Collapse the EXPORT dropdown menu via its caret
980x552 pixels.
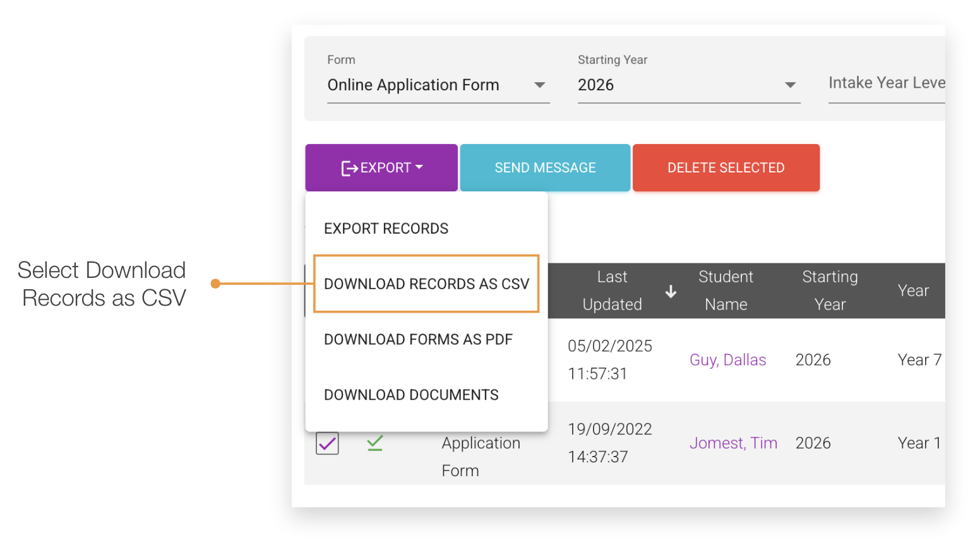419,167
